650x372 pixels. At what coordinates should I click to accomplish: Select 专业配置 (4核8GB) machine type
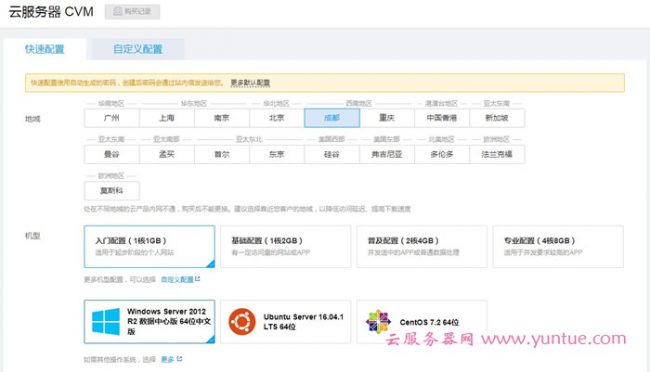click(x=558, y=246)
